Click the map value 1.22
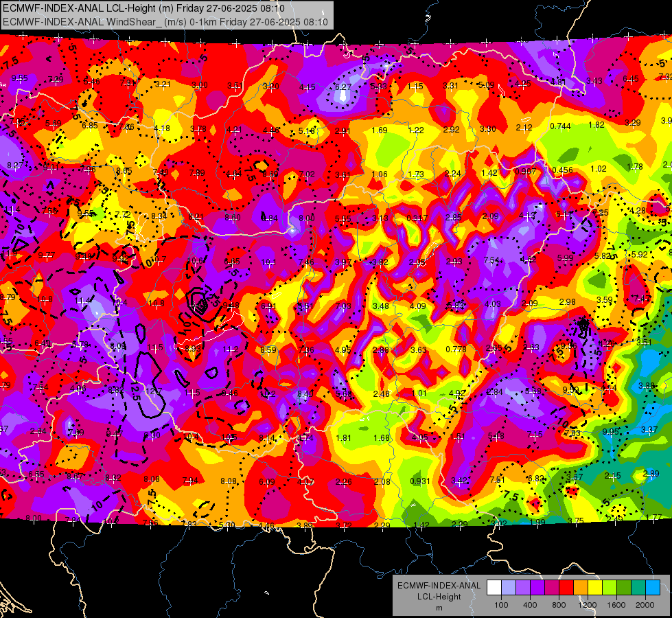This screenshot has width=672, height=618. [416, 130]
